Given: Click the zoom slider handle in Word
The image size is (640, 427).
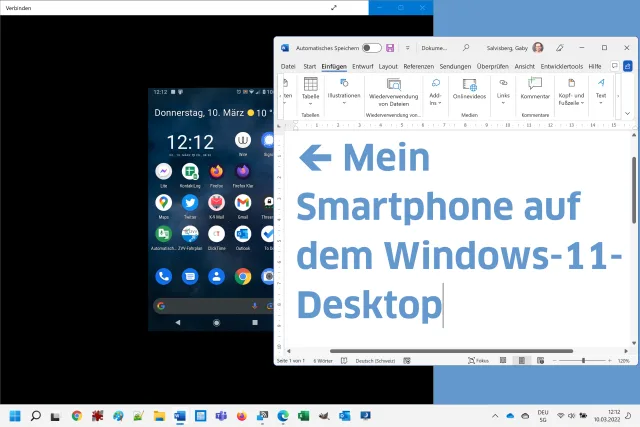Looking at the screenshot, I should point(584,360).
